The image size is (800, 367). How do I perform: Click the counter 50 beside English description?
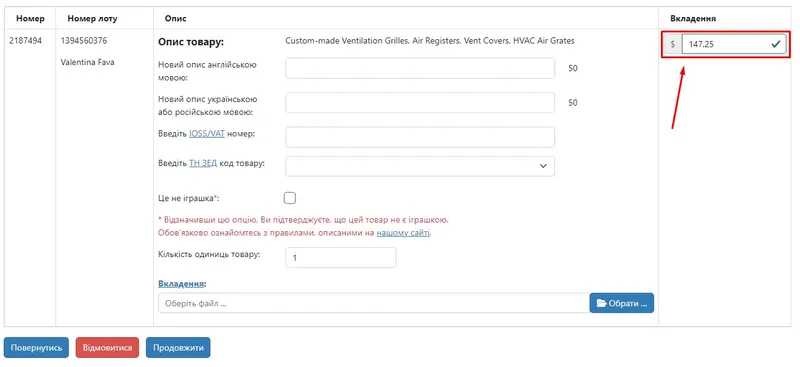click(x=573, y=68)
